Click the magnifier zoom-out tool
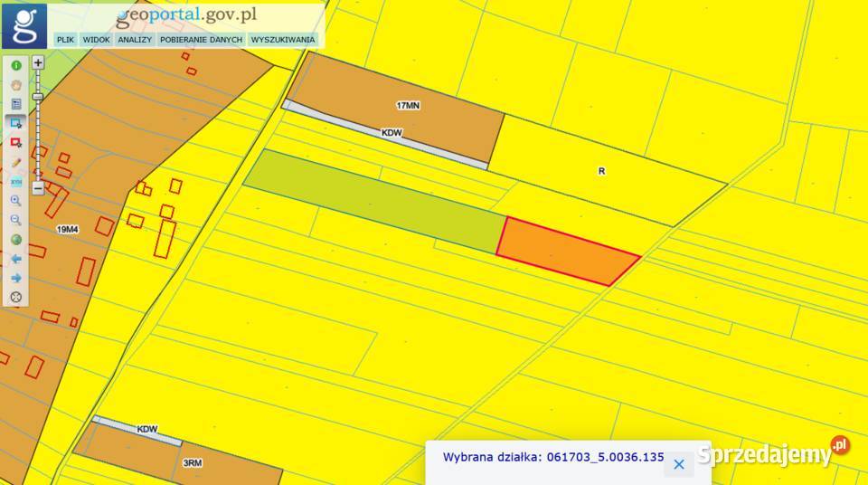 15,220
